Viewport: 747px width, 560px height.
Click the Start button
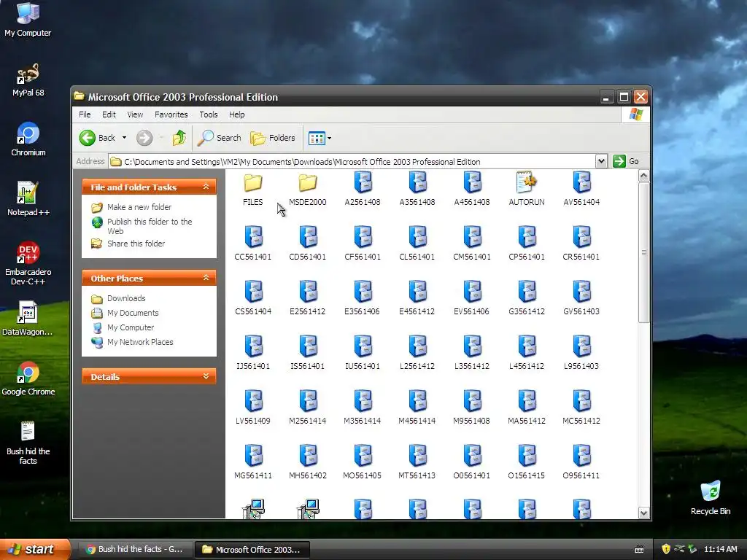pos(34,549)
